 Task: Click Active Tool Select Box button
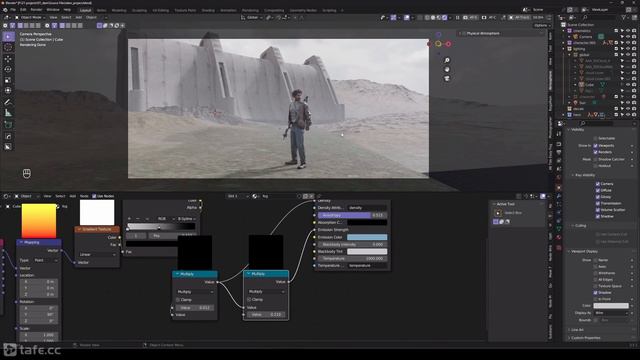pyautogui.click(x=498, y=213)
